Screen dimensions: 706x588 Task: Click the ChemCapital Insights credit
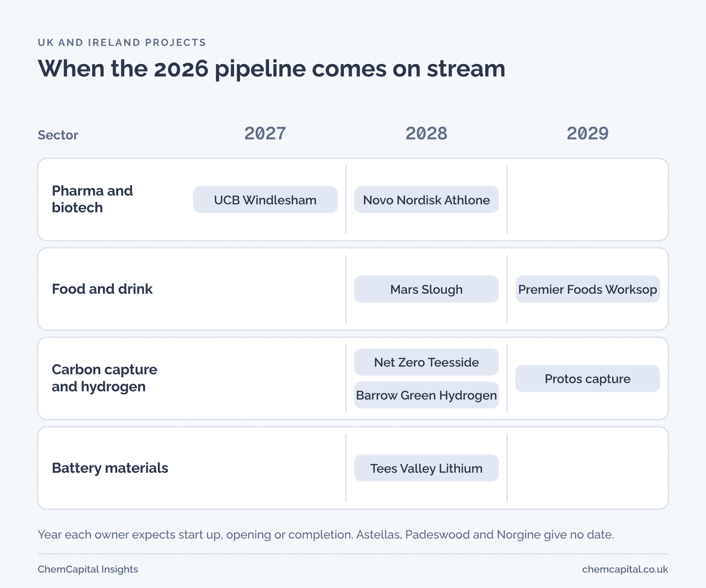(88, 569)
